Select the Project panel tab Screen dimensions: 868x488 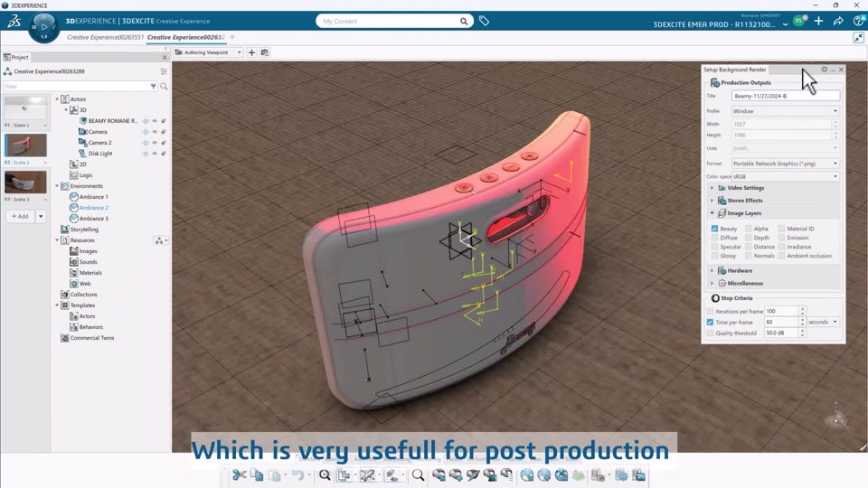click(x=16, y=57)
